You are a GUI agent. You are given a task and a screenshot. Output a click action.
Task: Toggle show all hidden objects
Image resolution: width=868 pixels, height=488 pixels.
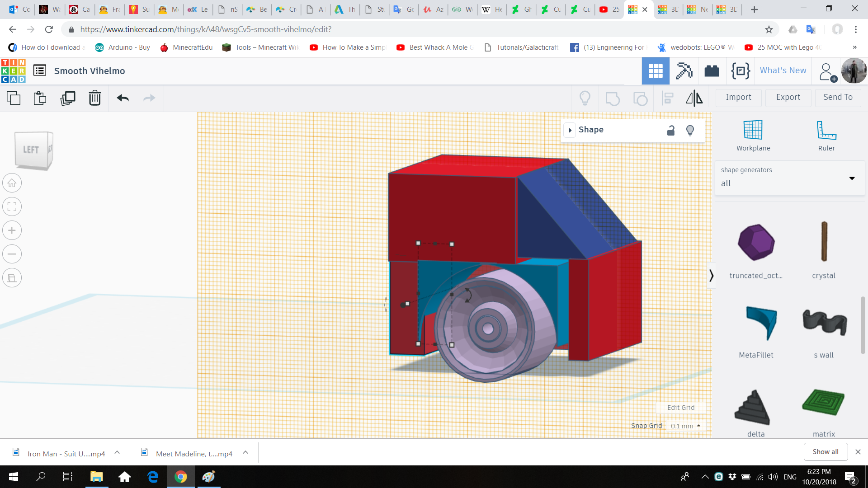[585, 98]
